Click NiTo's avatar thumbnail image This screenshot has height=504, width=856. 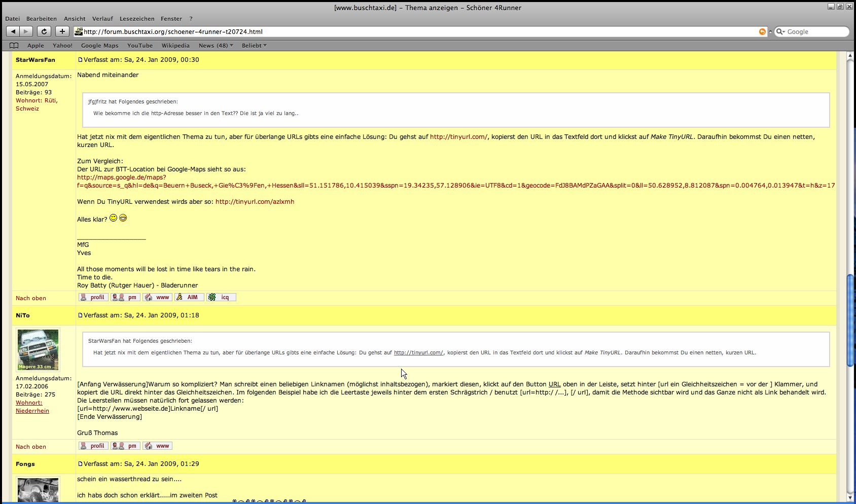point(38,349)
